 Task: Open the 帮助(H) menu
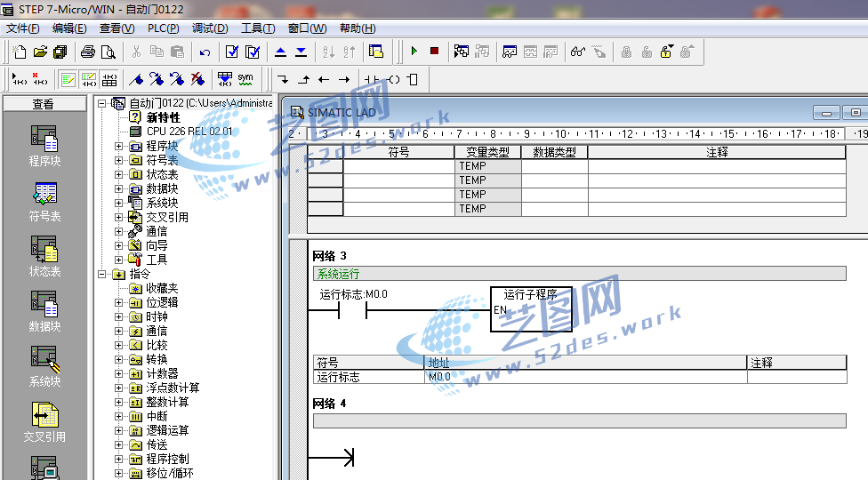[357, 28]
